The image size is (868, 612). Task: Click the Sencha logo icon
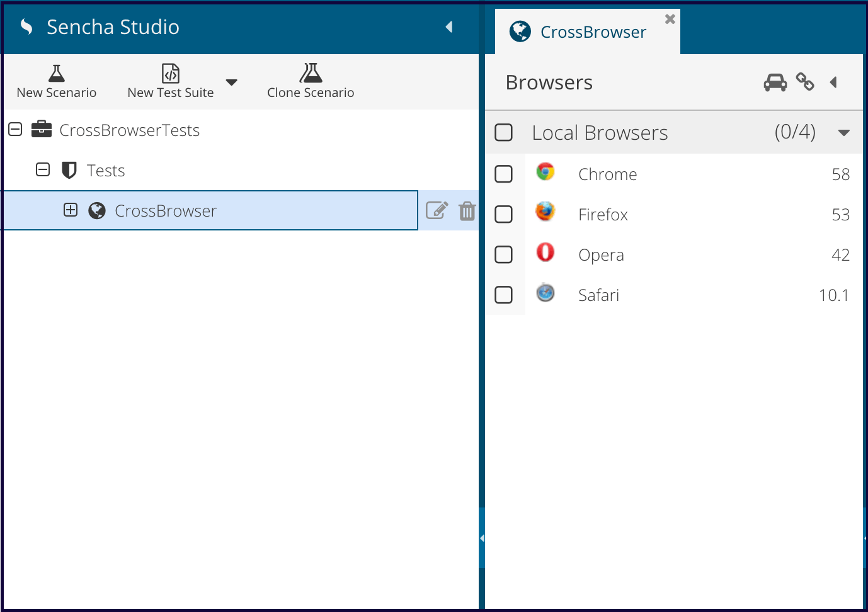26,26
